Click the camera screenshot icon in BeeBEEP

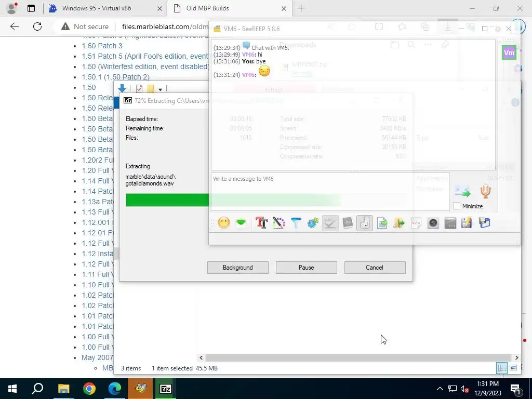pos(433,223)
